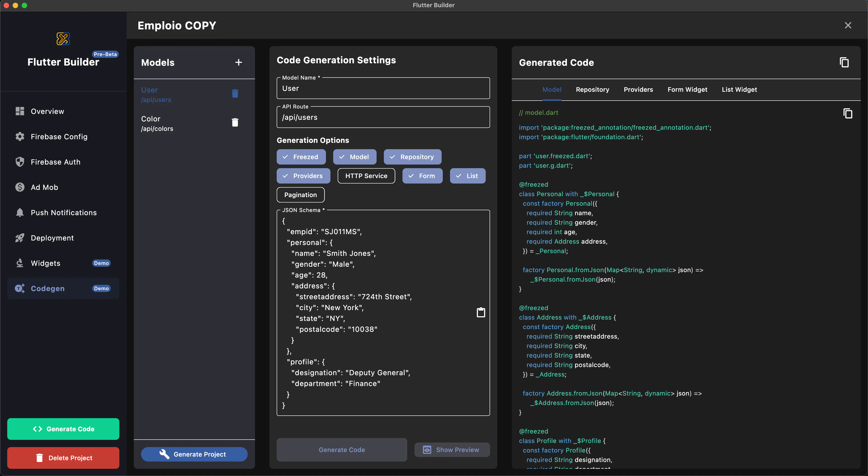Toggle the Freezed generation option

point(301,157)
